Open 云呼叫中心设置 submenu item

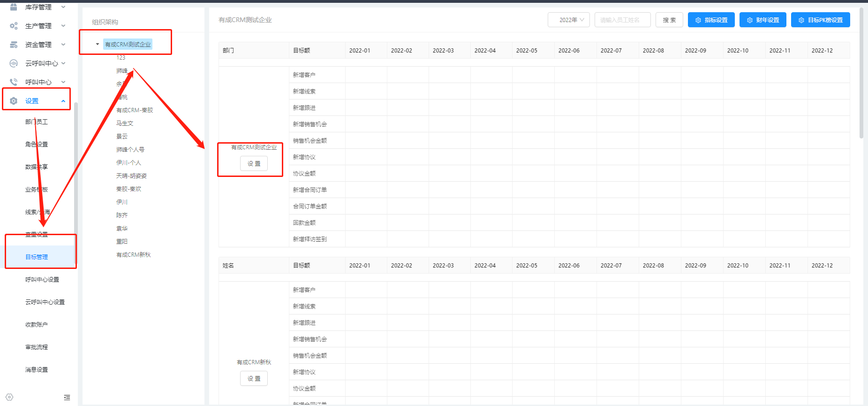45,302
